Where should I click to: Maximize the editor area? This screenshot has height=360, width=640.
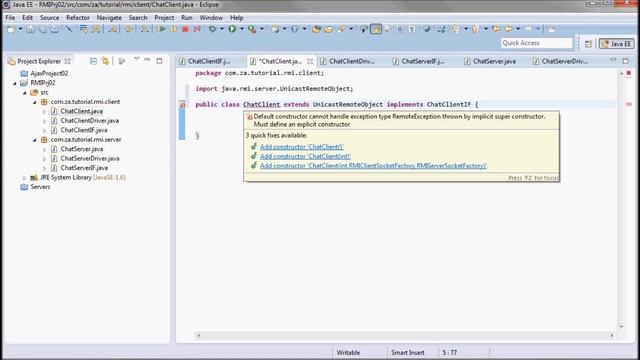[x=626, y=61]
